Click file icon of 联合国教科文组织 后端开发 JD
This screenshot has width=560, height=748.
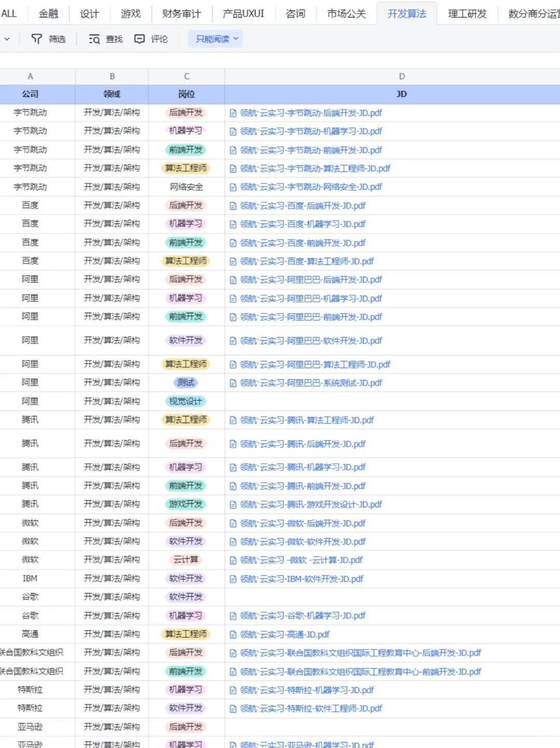pos(233,653)
